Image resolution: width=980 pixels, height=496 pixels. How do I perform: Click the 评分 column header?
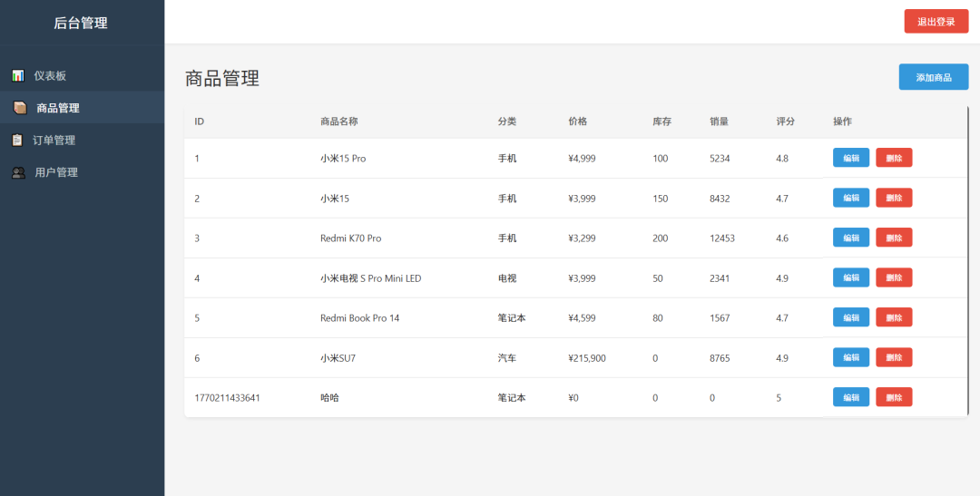(786, 122)
